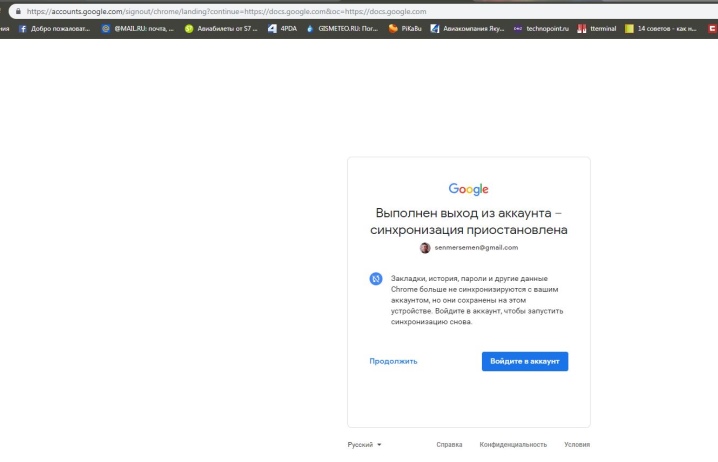Open the @MAIL.RU почта bookmark
The height and width of the screenshot is (462, 718).
pos(138,28)
